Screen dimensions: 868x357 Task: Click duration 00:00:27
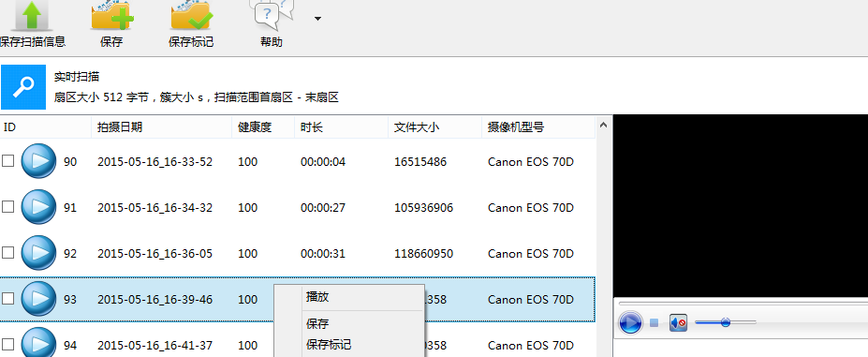[323, 208]
